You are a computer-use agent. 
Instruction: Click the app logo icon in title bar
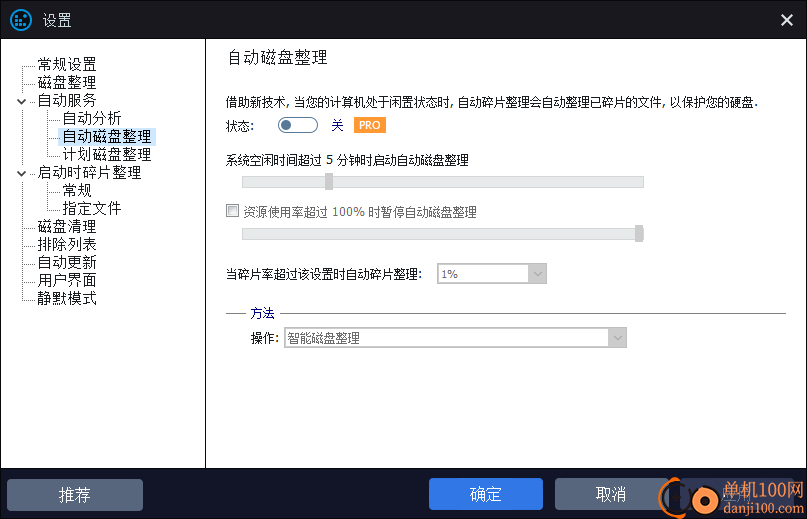21,20
